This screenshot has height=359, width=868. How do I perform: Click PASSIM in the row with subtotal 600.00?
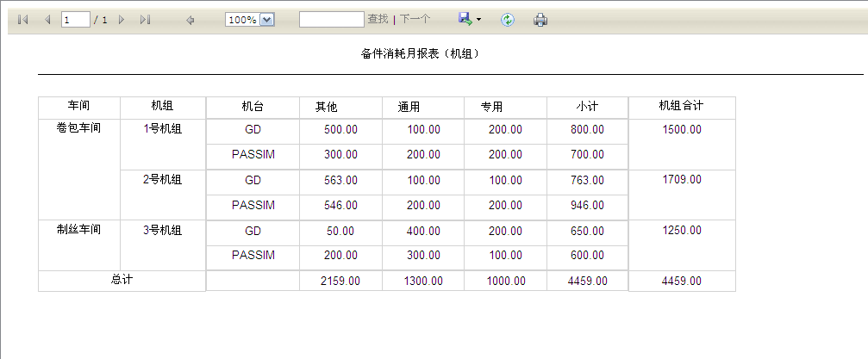(253, 255)
